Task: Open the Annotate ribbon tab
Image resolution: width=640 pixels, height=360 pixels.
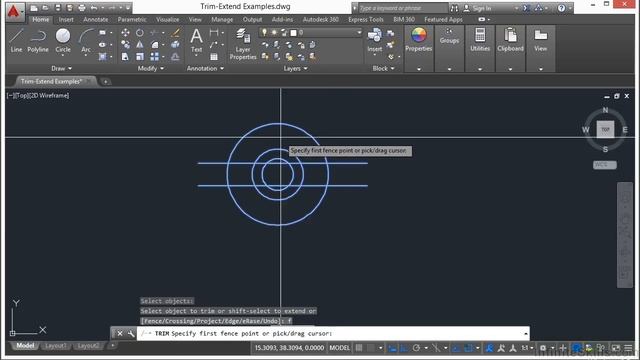Action: coord(96,19)
